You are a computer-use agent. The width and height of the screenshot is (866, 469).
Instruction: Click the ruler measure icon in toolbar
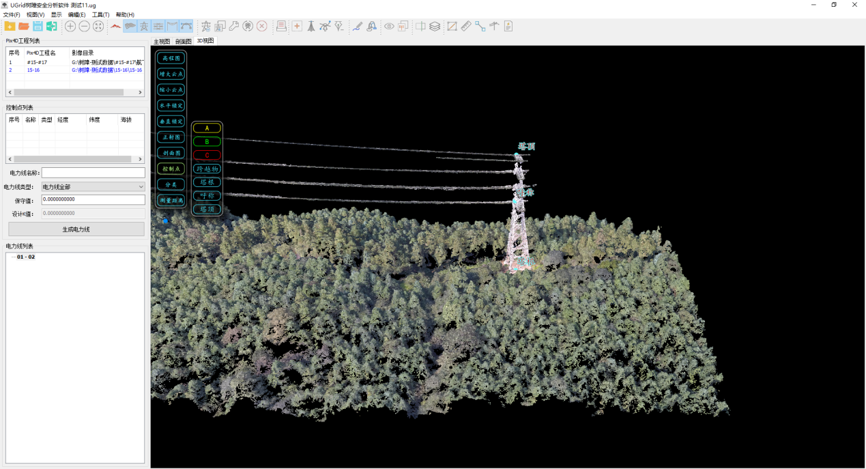466,26
